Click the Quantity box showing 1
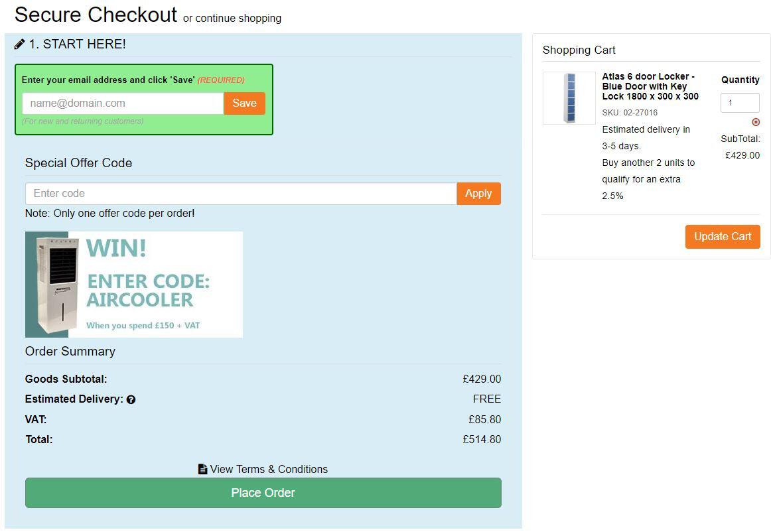The height and width of the screenshot is (532, 771). point(739,103)
